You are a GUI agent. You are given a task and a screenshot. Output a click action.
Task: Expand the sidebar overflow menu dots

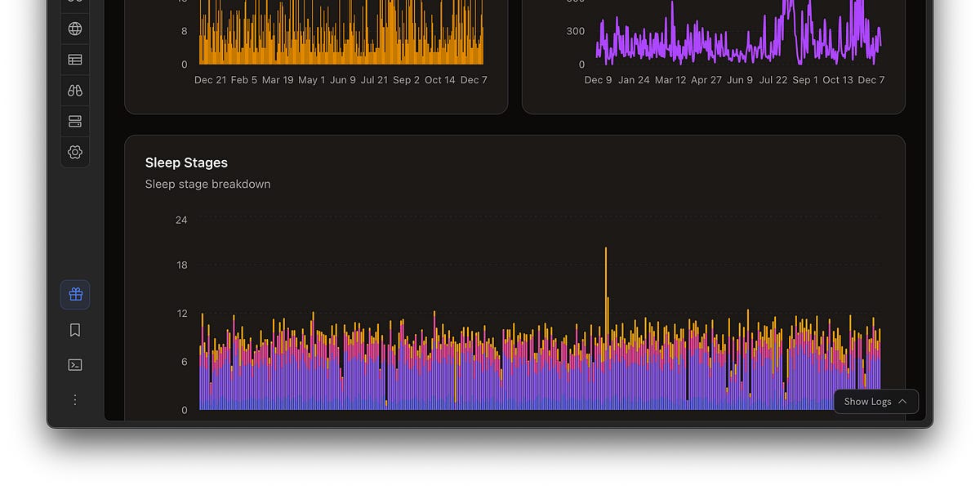click(74, 399)
